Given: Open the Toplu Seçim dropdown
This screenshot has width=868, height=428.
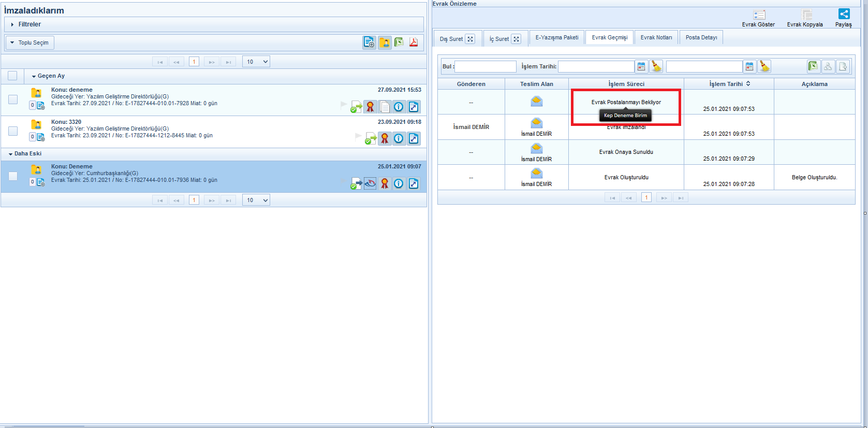Looking at the screenshot, I should pyautogui.click(x=30, y=42).
